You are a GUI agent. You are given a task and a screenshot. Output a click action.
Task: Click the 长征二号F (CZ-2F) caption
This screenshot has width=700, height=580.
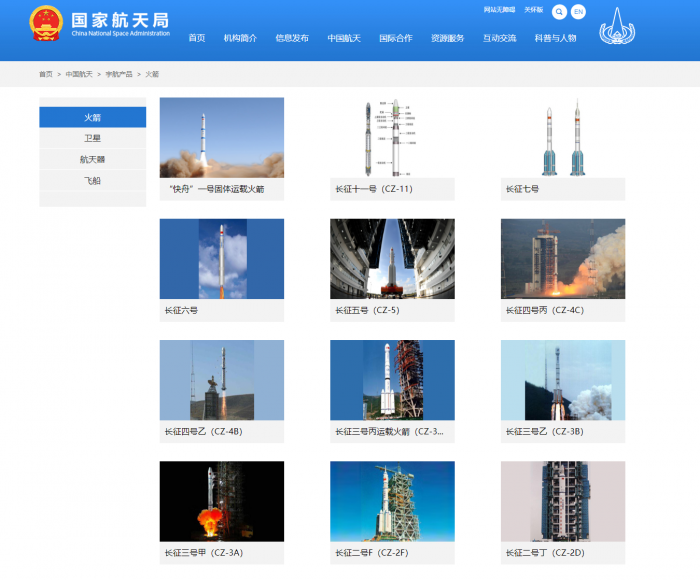pyautogui.click(x=372, y=553)
